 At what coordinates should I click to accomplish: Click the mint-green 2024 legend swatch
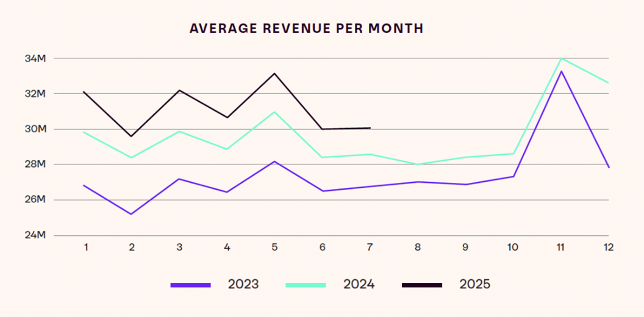306,285
